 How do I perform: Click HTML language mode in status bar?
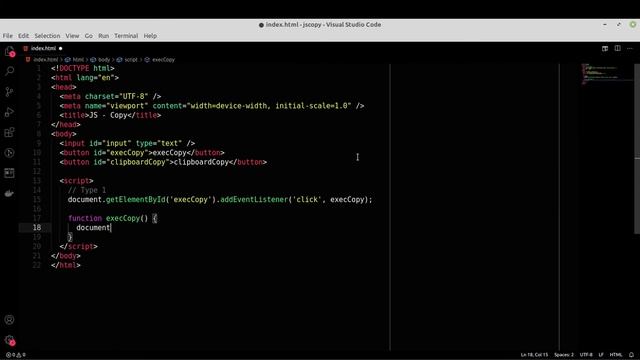click(616, 355)
